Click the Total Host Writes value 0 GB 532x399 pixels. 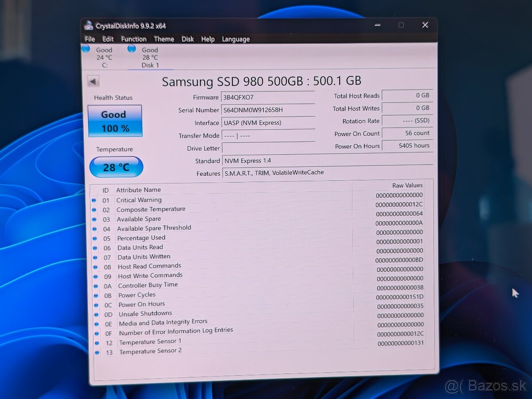[x=407, y=108]
